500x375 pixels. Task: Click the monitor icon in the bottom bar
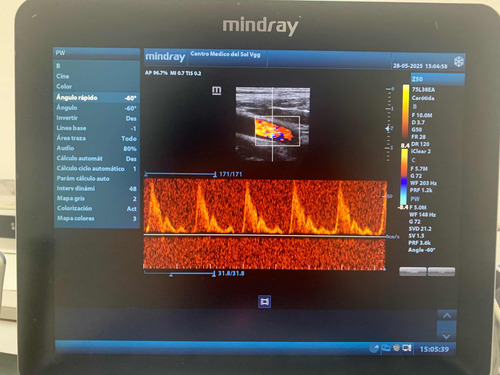[x=407, y=348]
